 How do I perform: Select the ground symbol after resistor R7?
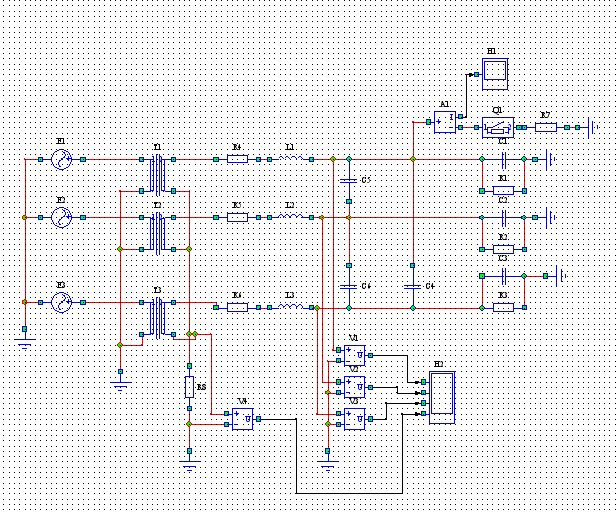(592, 127)
